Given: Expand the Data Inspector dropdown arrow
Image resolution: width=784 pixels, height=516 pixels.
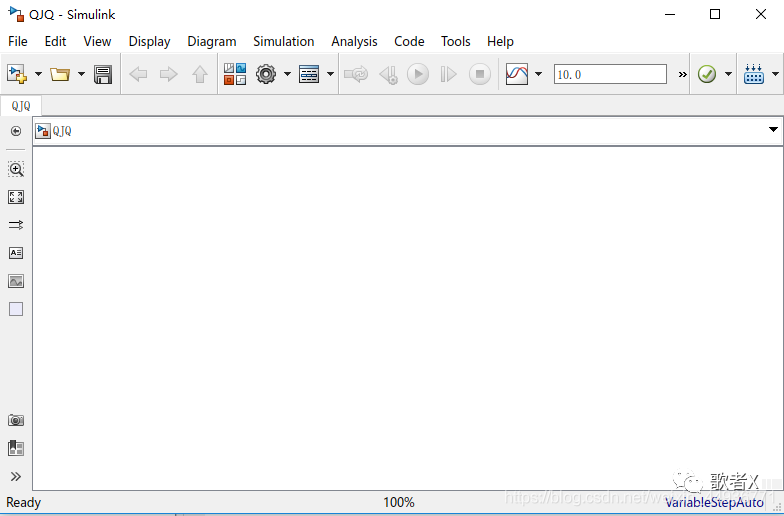Looking at the screenshot, I should pyautogui.click(x=538, y=74).
